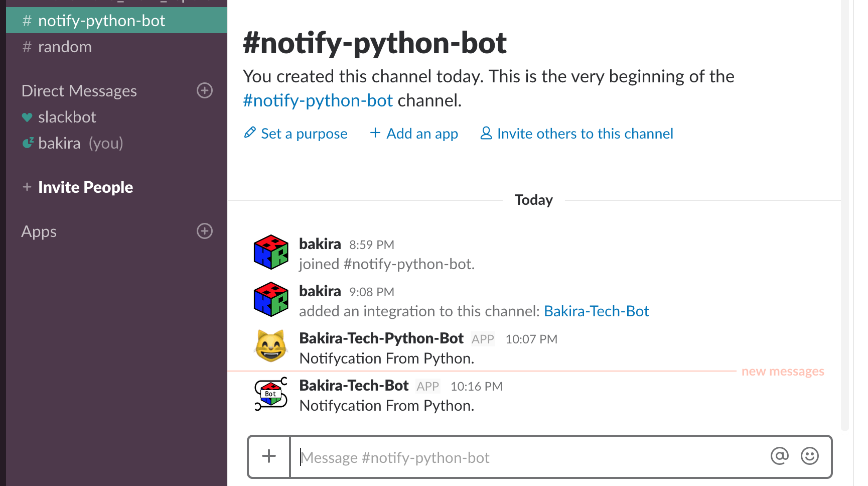Viewport: 868px width, 486px height.
Task: Click the Direct Messages sidebar heading
Action: point(79,91)
